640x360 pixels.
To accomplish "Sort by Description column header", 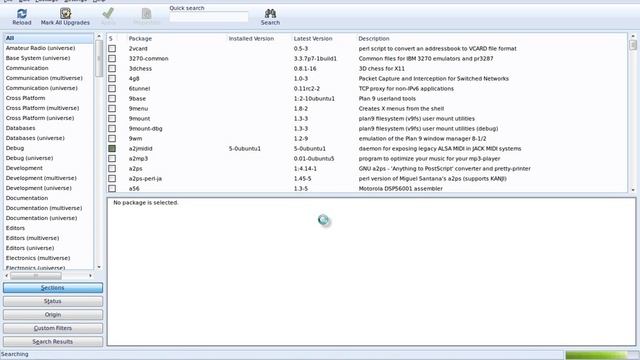I will (373, 38).
